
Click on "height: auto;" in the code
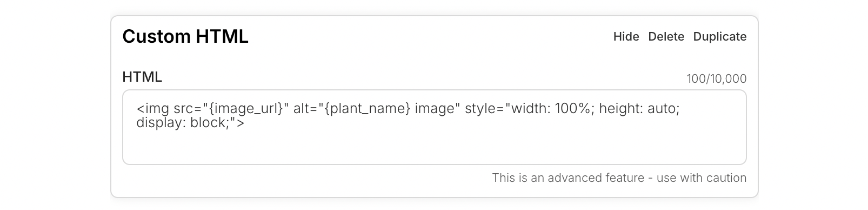[639, 108]
